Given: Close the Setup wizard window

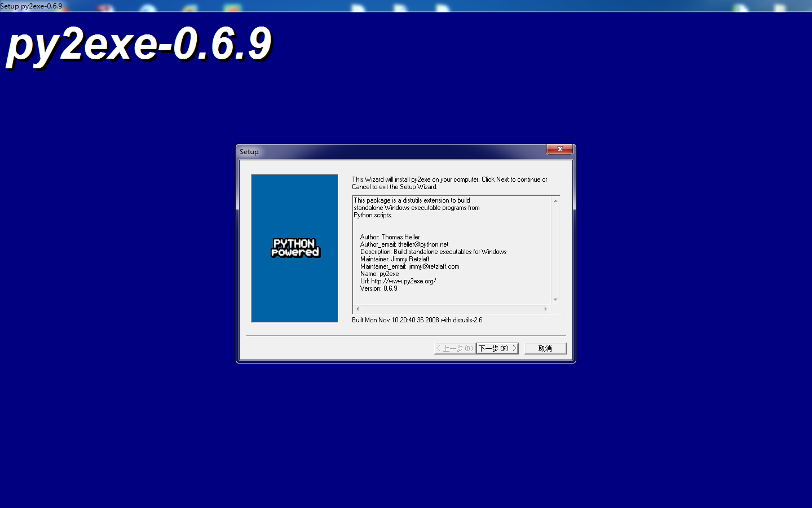Looking at the screenshot, I should tap(559, 149).
